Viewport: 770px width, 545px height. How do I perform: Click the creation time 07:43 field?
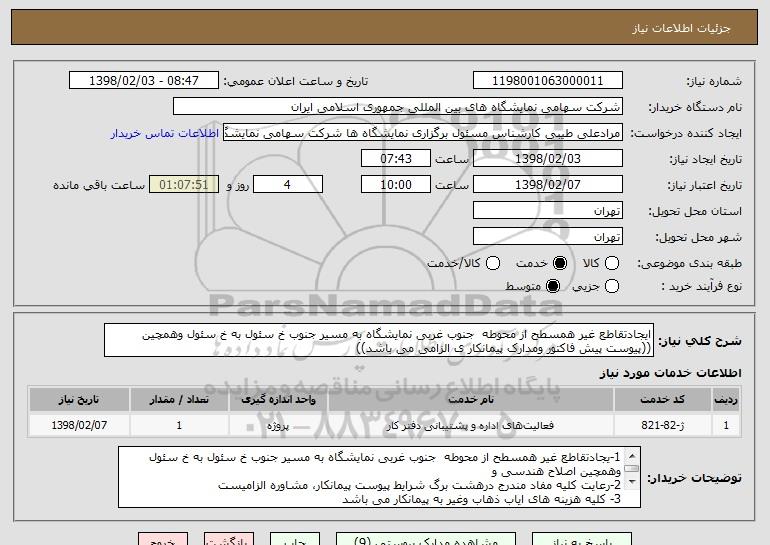pos(396,159)
